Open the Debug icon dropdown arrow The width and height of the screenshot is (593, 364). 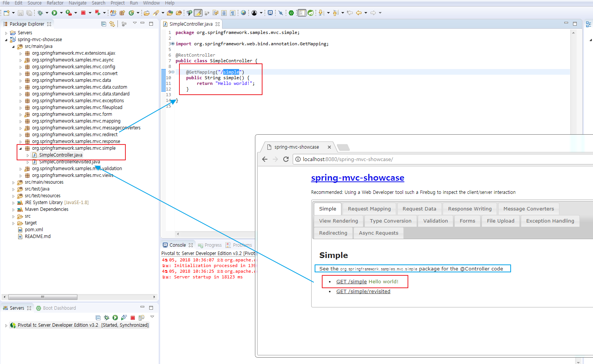(x=47, y=13)
